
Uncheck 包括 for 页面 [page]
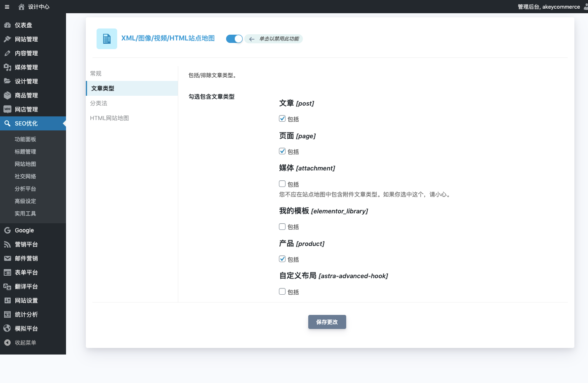point(282,151)
